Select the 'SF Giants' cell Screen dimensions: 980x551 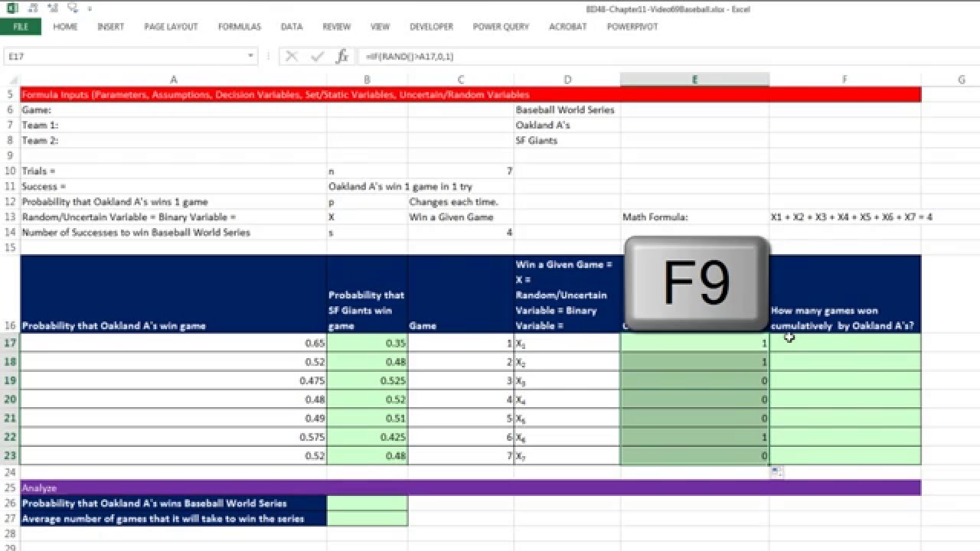567,140
